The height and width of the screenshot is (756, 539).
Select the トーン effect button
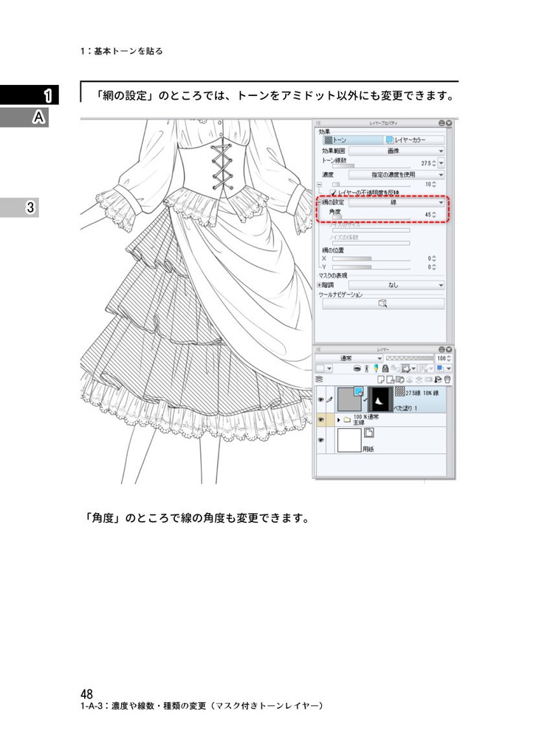[x=353, y=140]
